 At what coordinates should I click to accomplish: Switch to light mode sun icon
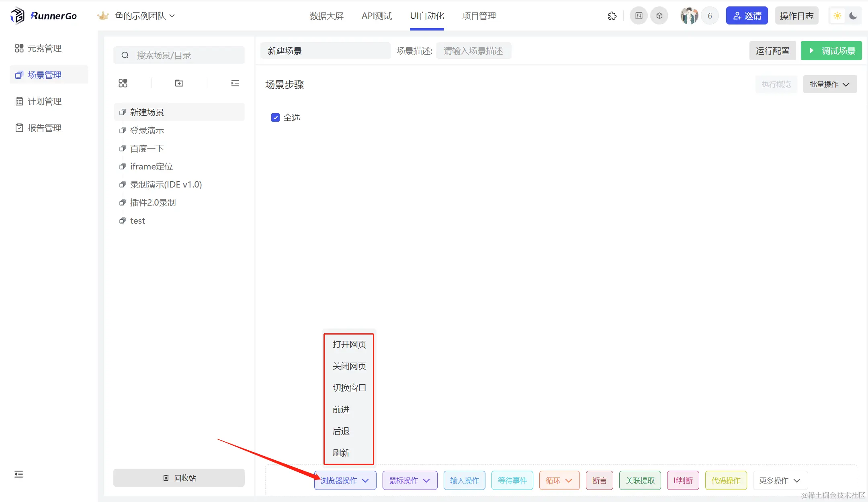(837, 16)
